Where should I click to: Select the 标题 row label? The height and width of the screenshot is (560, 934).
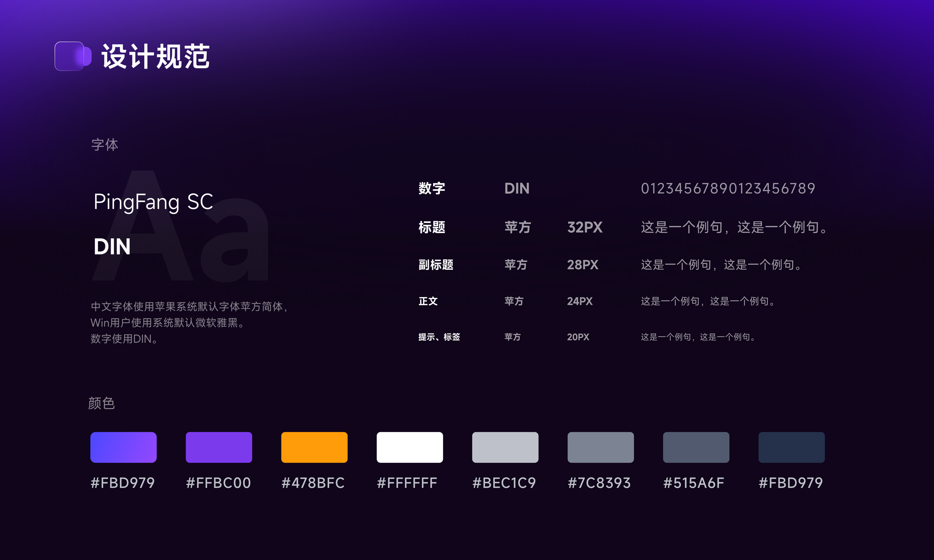pos(432,227)
